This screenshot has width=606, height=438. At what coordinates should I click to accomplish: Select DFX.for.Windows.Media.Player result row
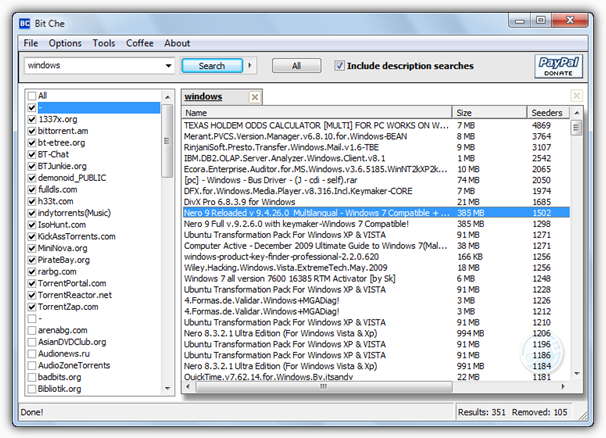376,191
